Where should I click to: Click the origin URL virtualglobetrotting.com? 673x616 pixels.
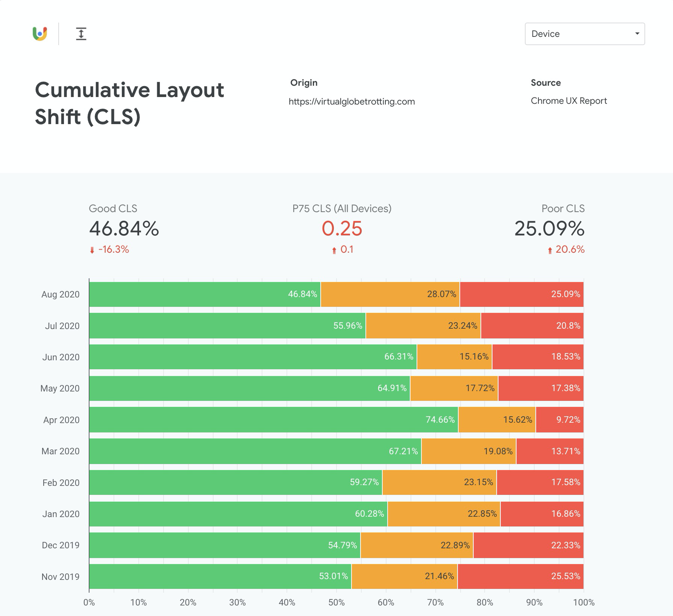pos(352,102)
